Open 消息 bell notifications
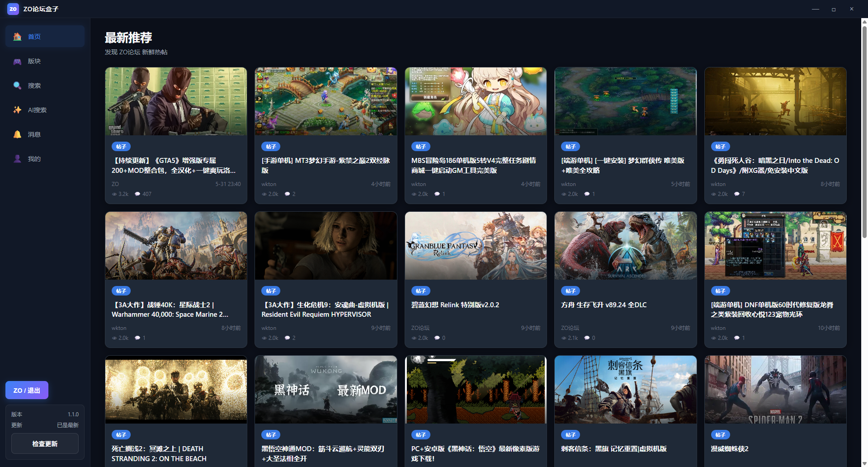The height and width of the screenshot is (467, 868). (x=45, y=134)
